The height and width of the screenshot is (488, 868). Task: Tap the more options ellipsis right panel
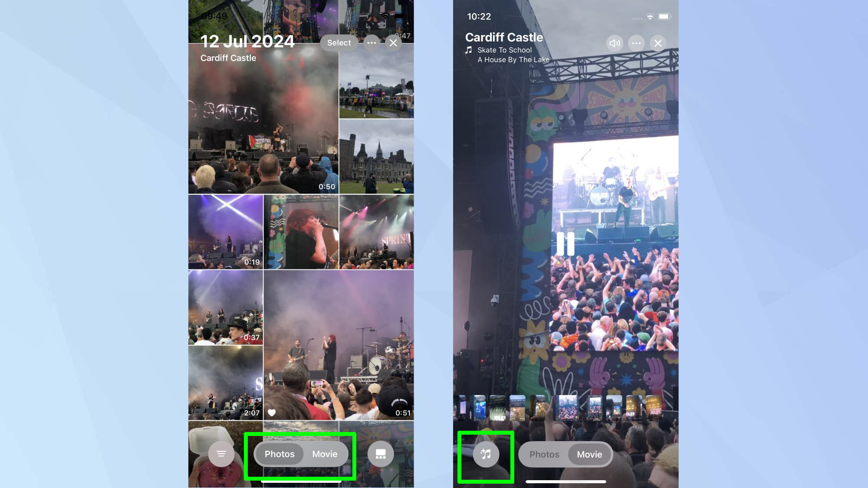[636, 43]
